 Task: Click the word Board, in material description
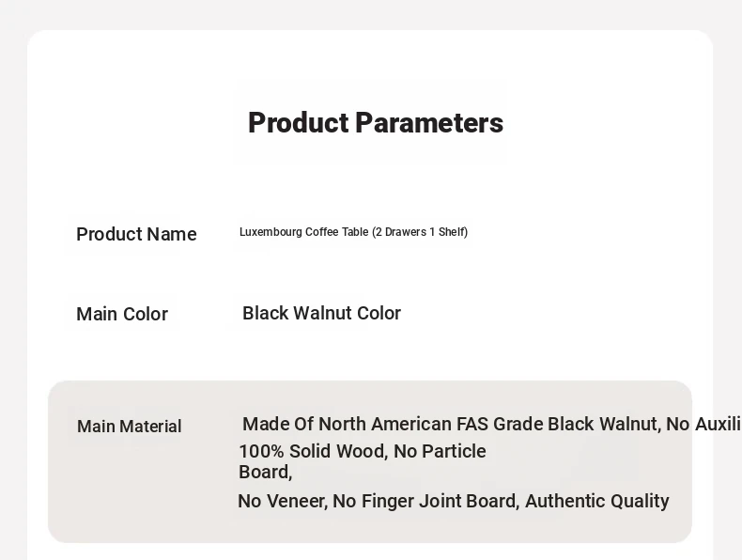266,472
